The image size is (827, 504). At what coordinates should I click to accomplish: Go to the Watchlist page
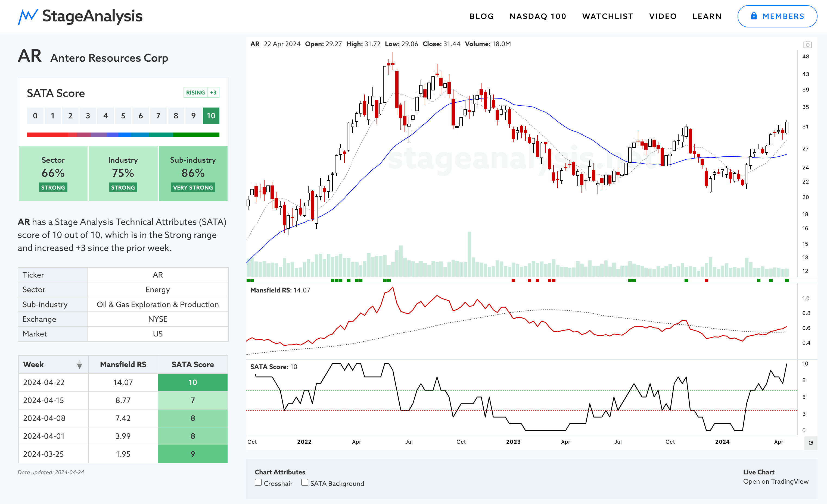click(x=608, y=17)
